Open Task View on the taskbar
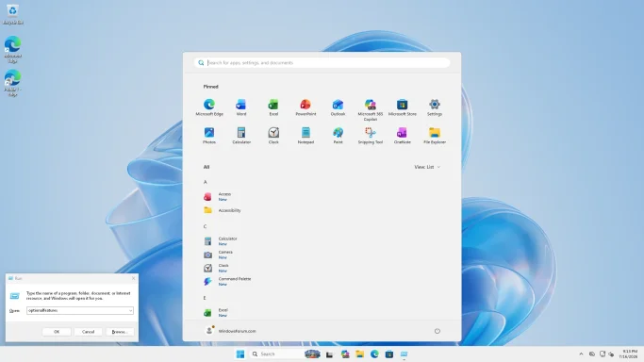The height and width of the screenshot is (362, 644). (329, 354)
